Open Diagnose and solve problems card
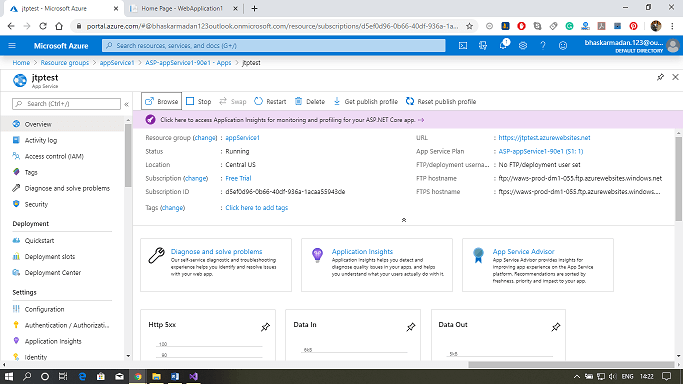The height and width of the screenshot is (384, 683). pyautogui.click(x=216, y=265)
